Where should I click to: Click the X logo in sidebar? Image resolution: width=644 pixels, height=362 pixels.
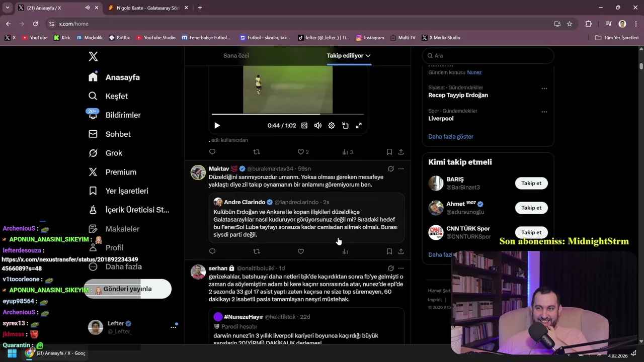[93, 56]
